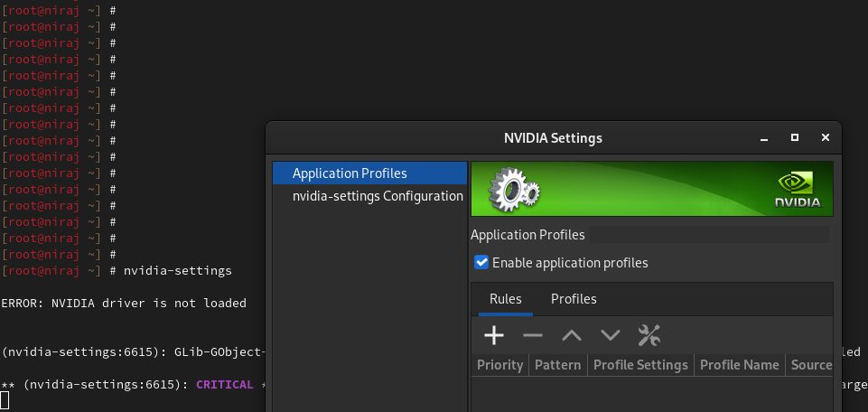
Task: Switch to the Rules tab
Action: click(x=506, y=299)
